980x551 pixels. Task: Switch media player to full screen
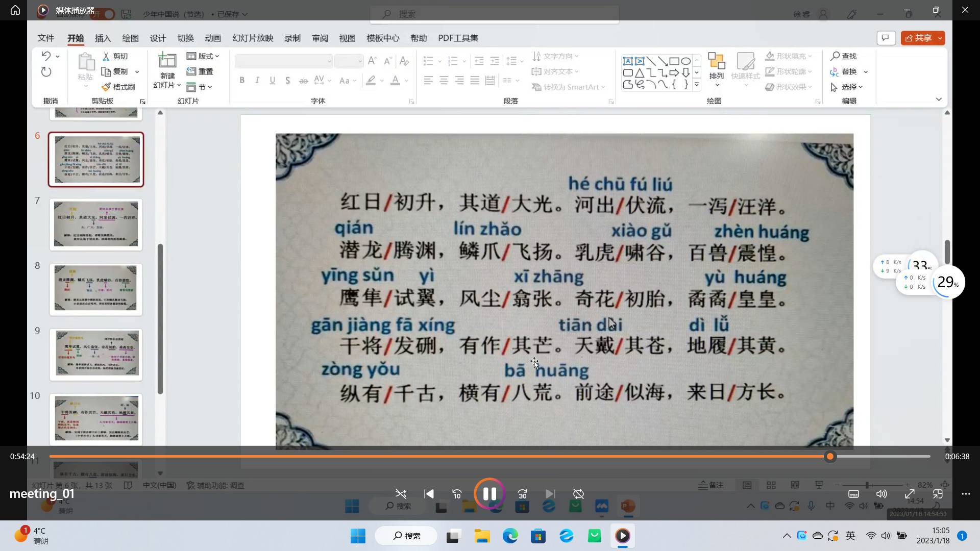910,494
